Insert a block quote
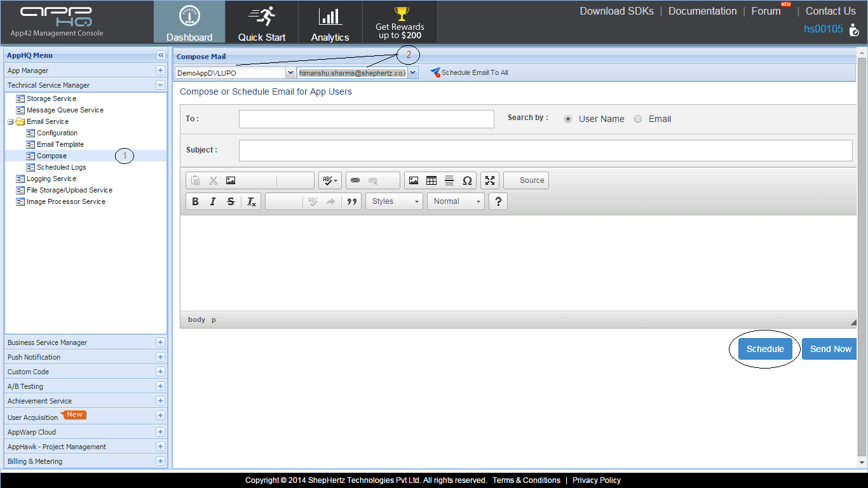Image resolution: width=868 pixels, height=488 pixels. tap(351, 201)
